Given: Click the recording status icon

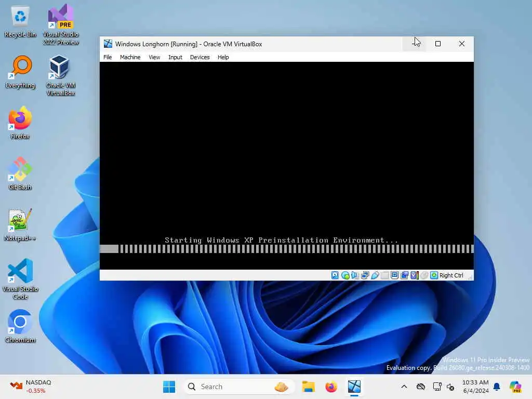Looking at the screenshot, I should [404, 275].
